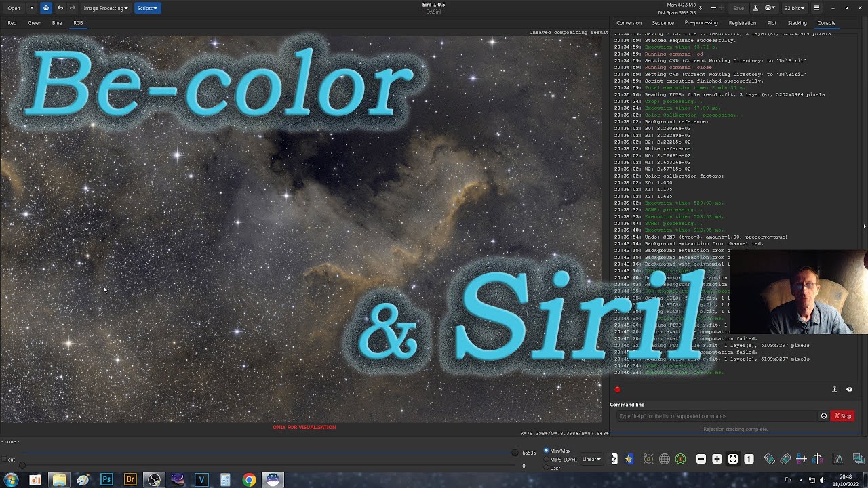Open the hamburger main menu
The width and height of the screenshot is (868, 488).
point(816,8)
